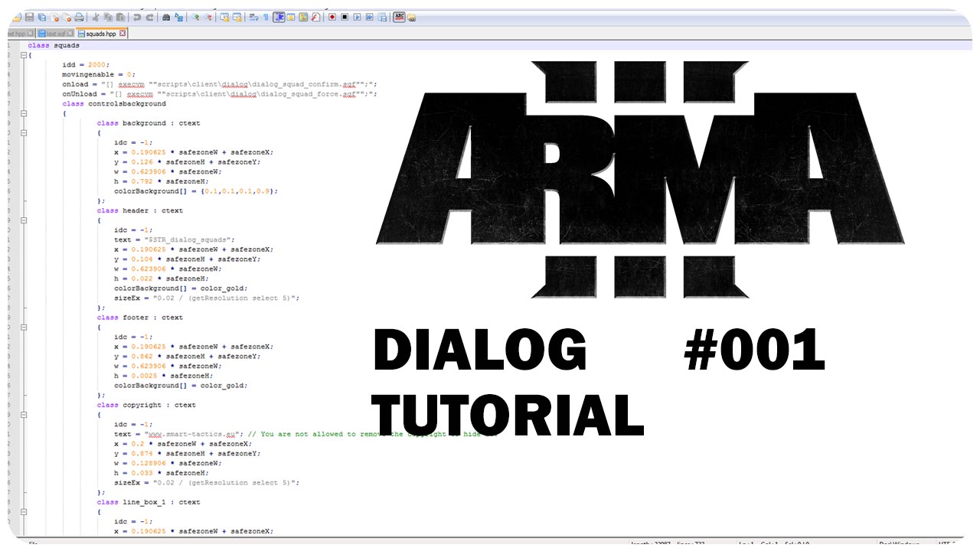Image resolution: width=980 pixels, height=551 pixels.
Task: Click the last toolbar icon after ABC
Action: tap(411, 17)
